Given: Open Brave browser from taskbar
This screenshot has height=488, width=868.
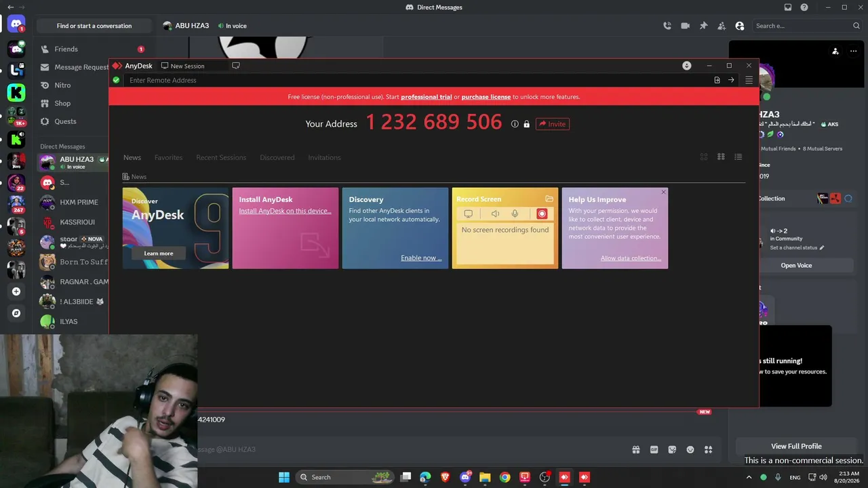Looking at the screenshot, I should coord(445,477).
